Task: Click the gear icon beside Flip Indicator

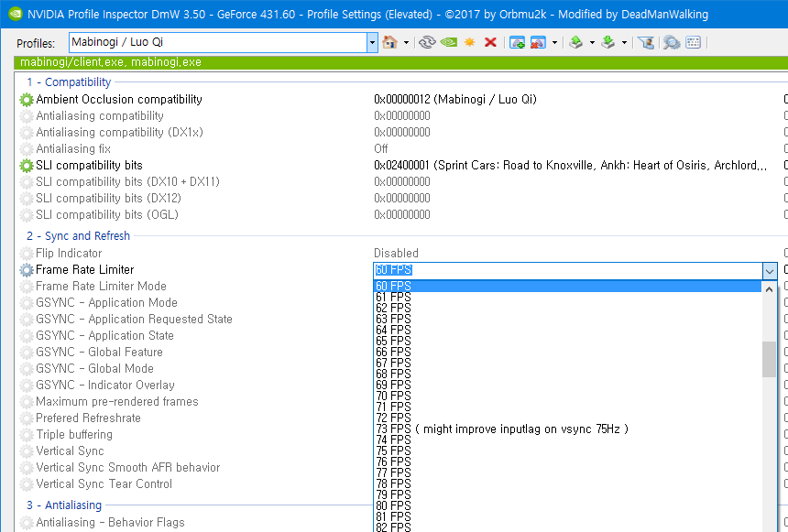Action: click(x=27, y=254)
